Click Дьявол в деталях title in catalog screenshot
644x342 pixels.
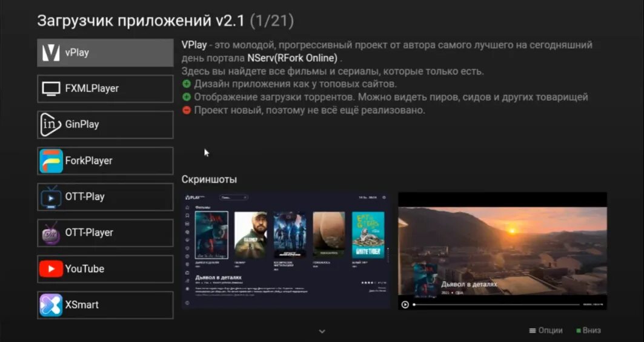[x=218, y=278]
